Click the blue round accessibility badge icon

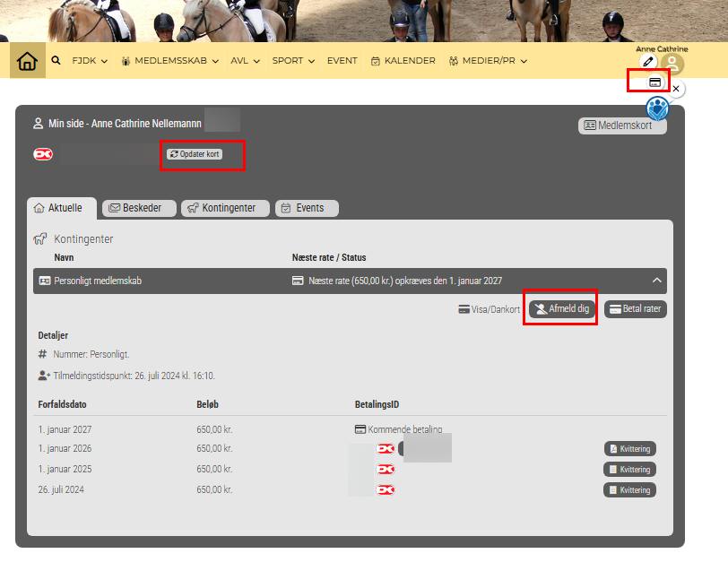(658, 109)
